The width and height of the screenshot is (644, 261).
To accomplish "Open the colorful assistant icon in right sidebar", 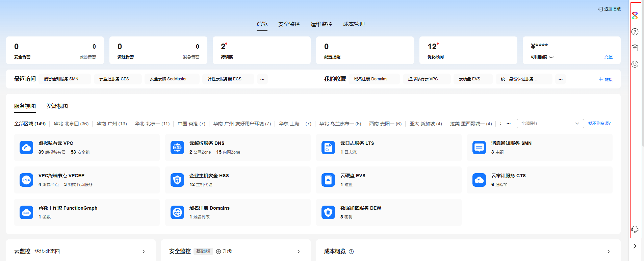I will click(x=635, y=16).
